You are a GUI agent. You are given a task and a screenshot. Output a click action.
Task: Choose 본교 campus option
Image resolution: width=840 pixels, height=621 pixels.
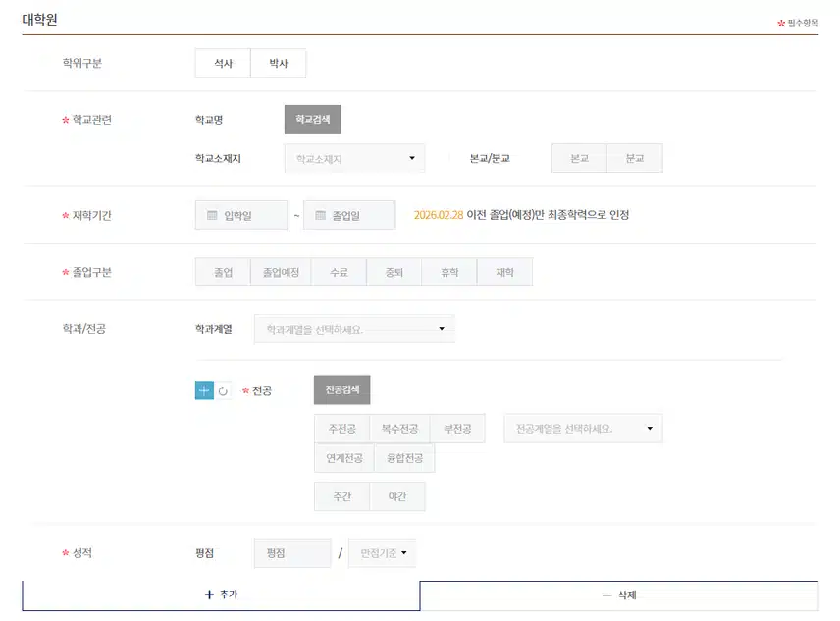pos(579,158)
